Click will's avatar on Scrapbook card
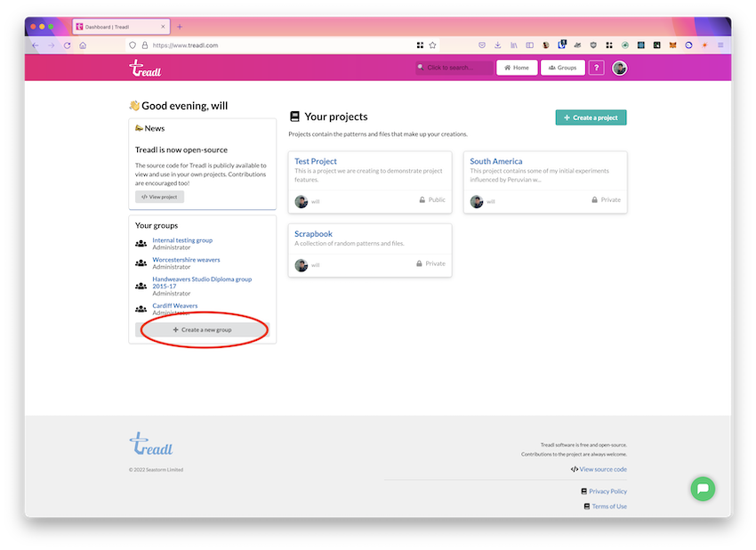This screenshot has height=550, width=756. point(302,265)
